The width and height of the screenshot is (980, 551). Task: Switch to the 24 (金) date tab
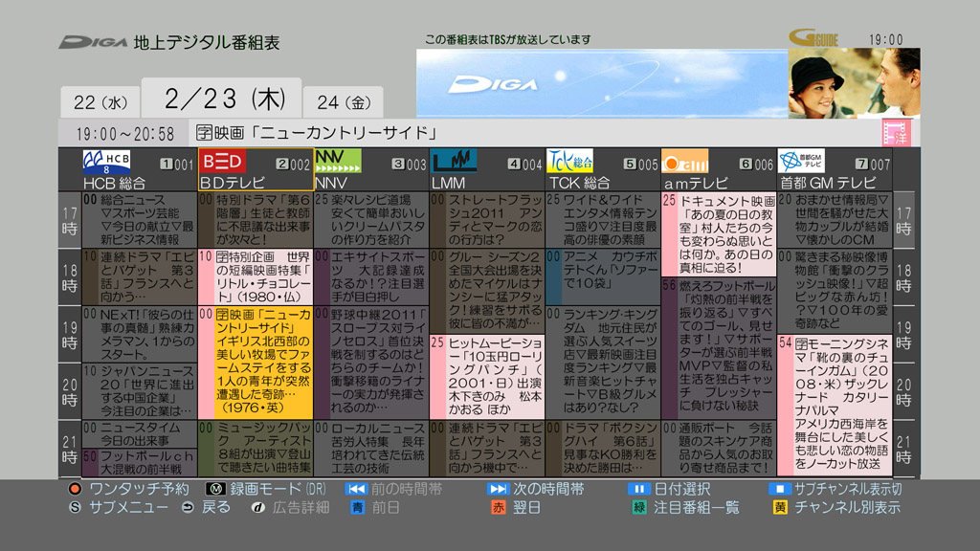click(345, 99)
